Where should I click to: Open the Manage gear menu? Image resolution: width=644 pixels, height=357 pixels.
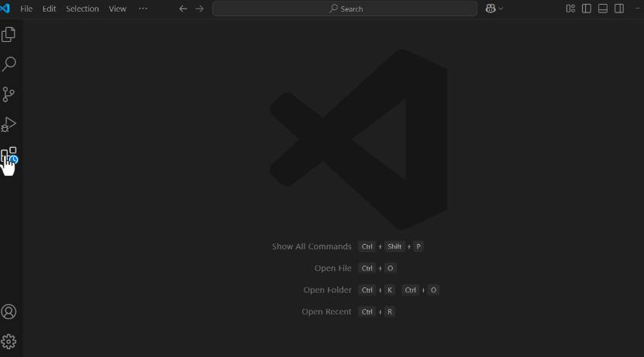point(9,342)
